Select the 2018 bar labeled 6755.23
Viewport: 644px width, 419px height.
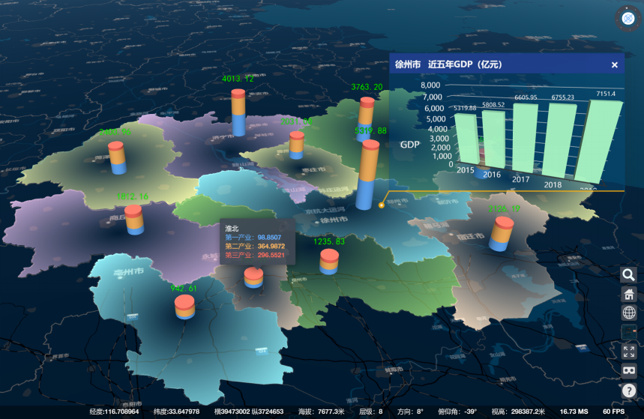coord(560,140)
